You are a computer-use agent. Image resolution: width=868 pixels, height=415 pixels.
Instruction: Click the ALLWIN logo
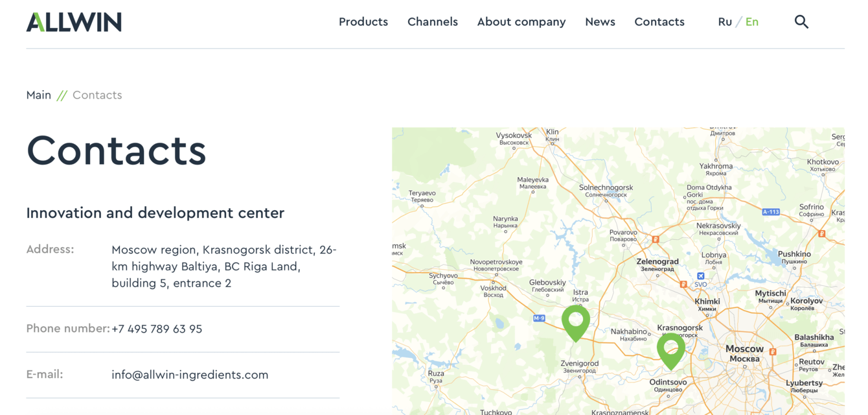click(x=74, y=22)
